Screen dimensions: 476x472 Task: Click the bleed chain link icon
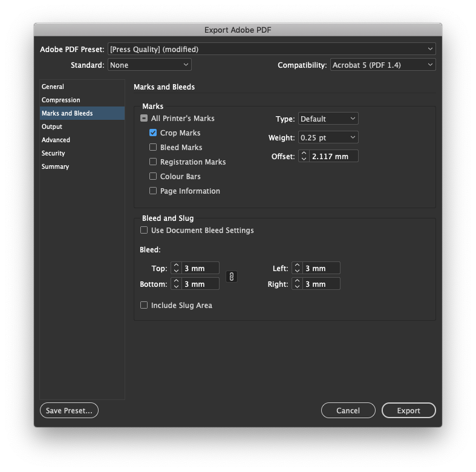[231, 277]
